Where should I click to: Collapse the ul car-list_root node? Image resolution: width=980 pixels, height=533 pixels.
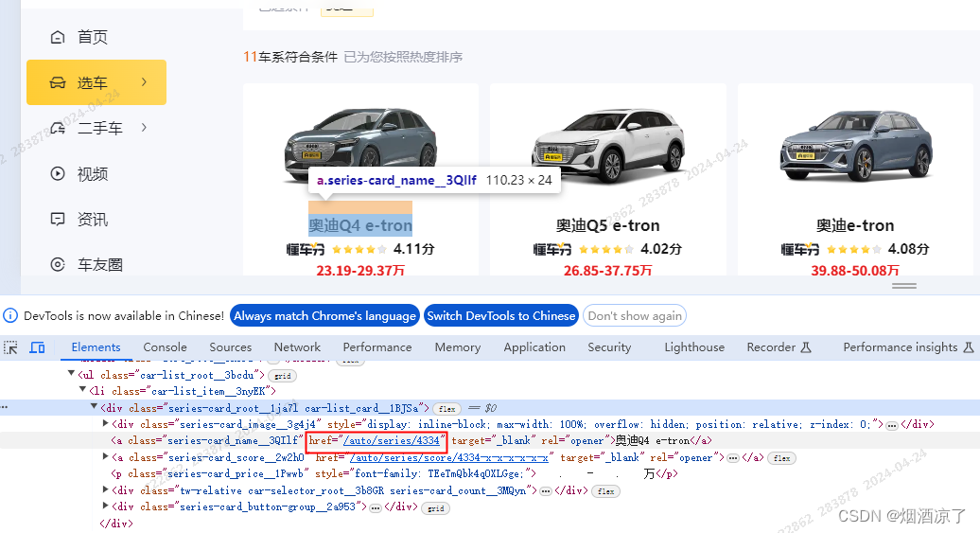coord(71,373)
